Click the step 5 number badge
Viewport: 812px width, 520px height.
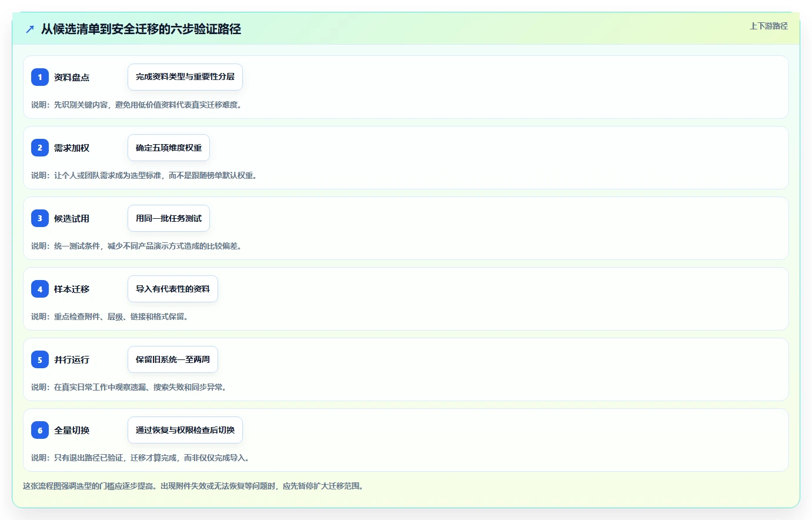[x=40, y=359]
